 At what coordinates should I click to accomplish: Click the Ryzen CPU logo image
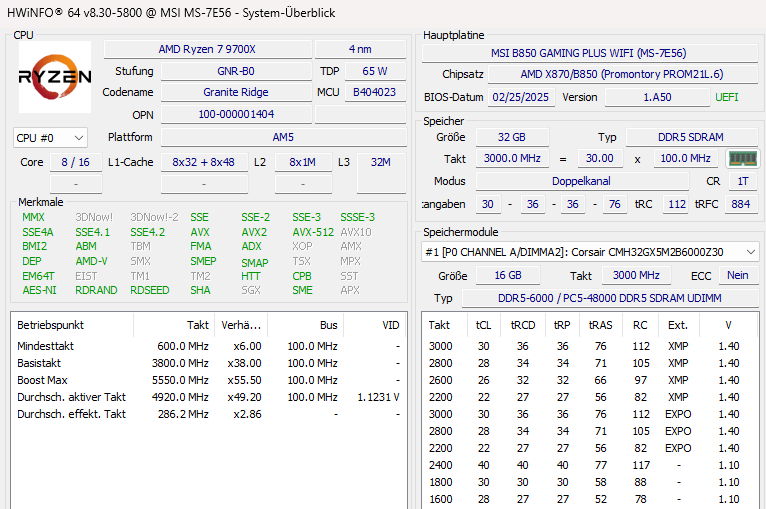coord(55,77)
